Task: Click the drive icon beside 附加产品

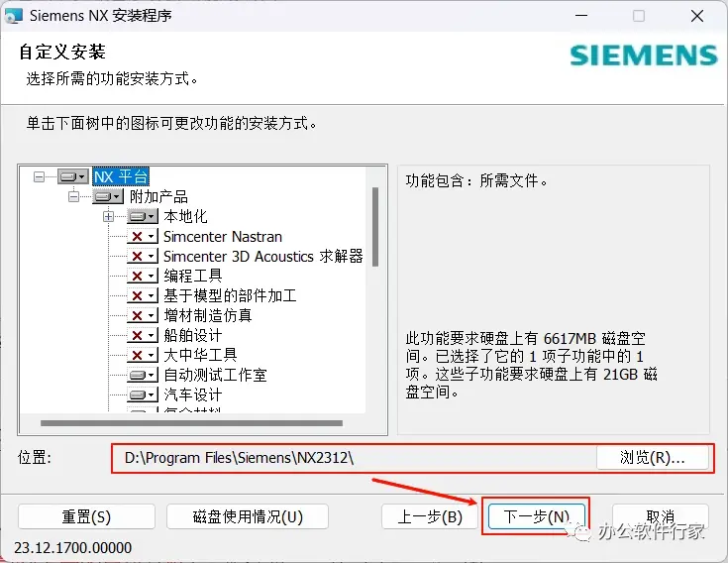Action: point(107,196)
